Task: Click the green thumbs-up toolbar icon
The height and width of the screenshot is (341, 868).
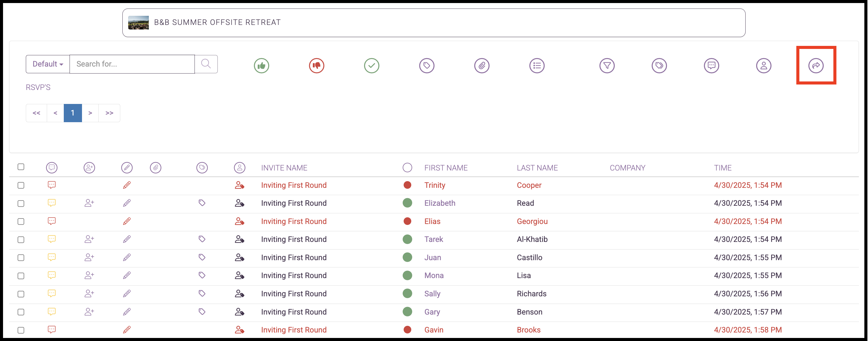Action: (x=261, y=65)
